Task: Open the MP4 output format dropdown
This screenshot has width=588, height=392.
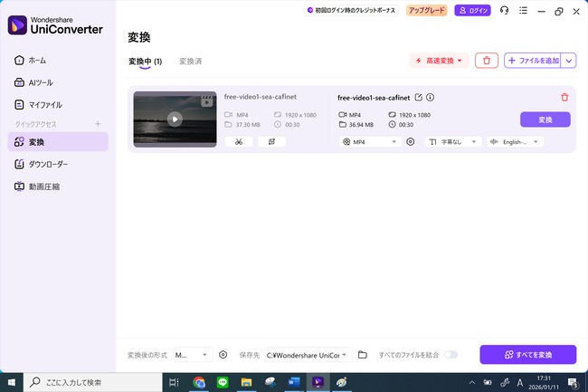Action: (370, 142)
